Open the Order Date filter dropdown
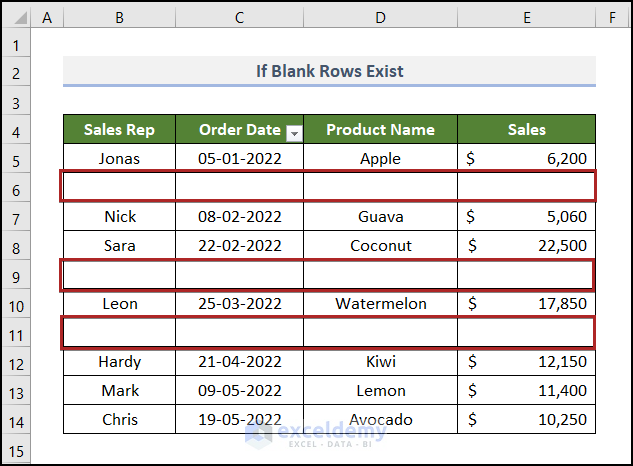The height and width of the screenshot is (466, 633). pyautogui.click(x=293, y=131)
